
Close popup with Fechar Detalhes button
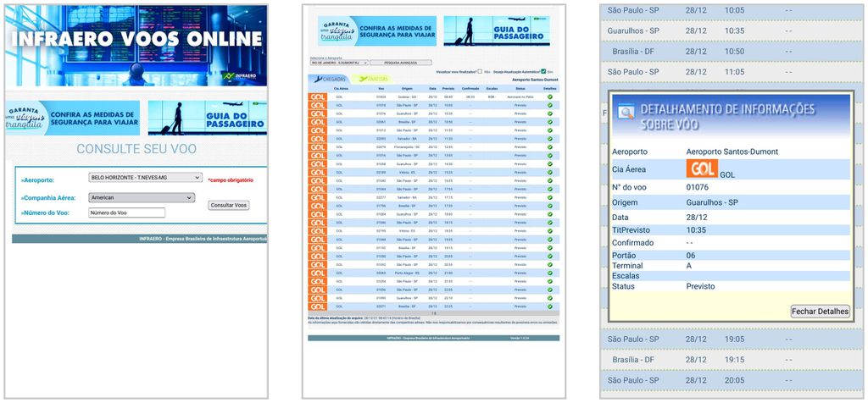(x=820, y=312)
